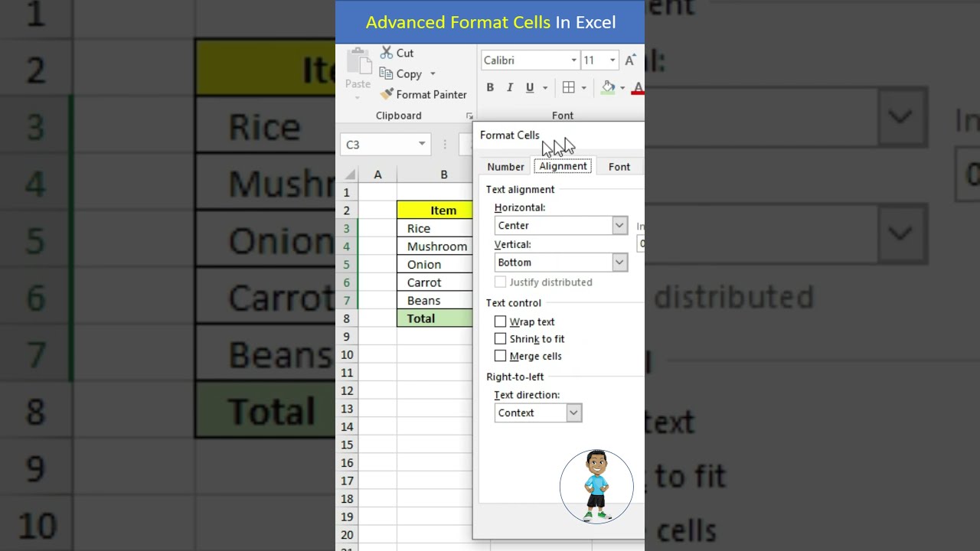Click the Paste label

coord(358,84)
